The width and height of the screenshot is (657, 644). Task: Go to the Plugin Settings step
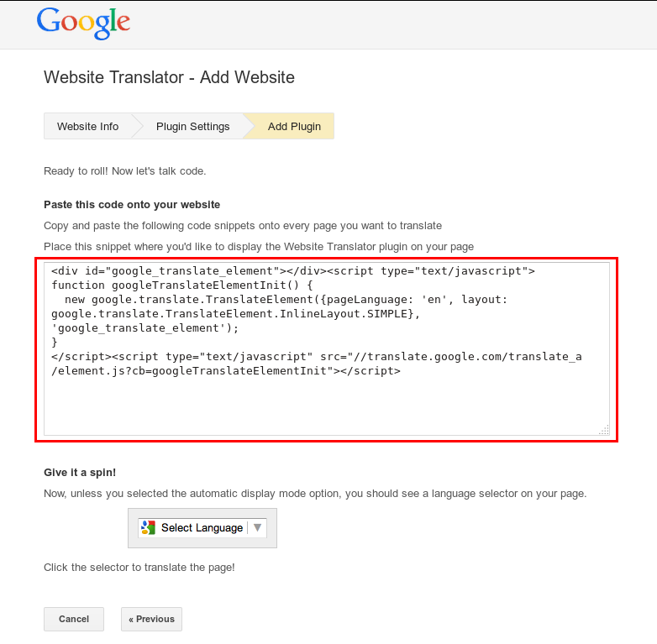pos(192,127)
